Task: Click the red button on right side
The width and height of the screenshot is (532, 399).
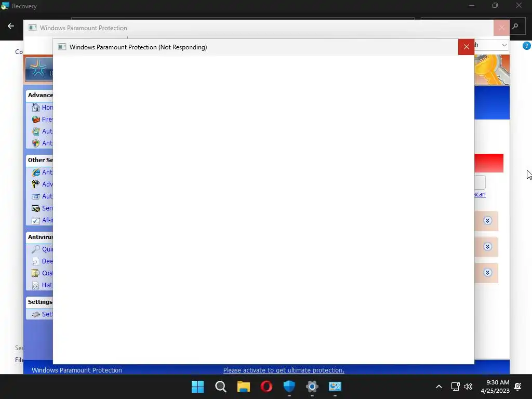Action: point(489,163)
